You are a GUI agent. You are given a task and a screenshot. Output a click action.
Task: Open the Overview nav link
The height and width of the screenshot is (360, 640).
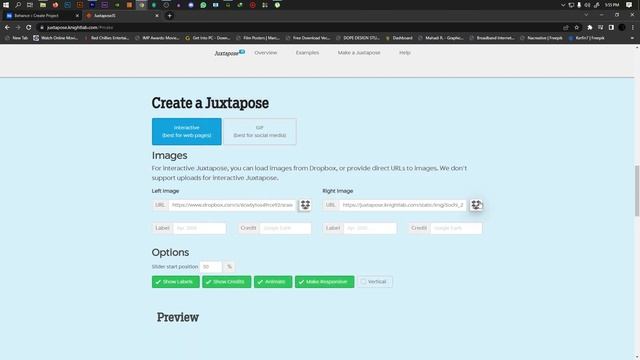(266, 53)
